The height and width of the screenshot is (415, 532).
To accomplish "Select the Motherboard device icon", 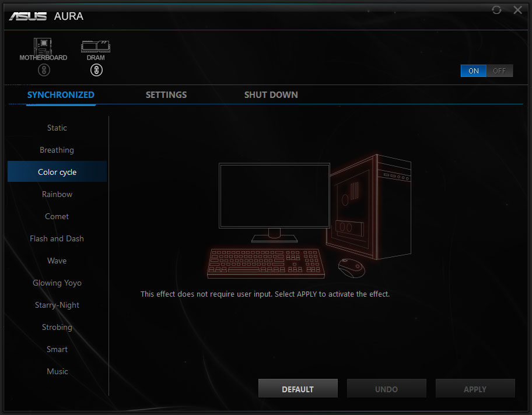I will pyautogui.click(x=43, y=47).
